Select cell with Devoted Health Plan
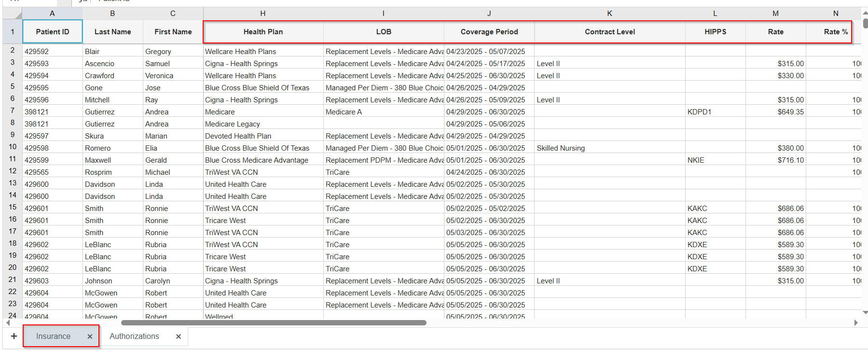This screenshot has height=350, width=868. point(263,136)
